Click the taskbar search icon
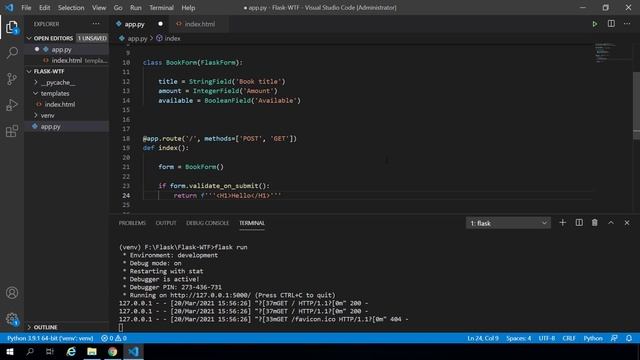Image resolution: width=640 pixels, height=360 pixels. tap(30, 351)
